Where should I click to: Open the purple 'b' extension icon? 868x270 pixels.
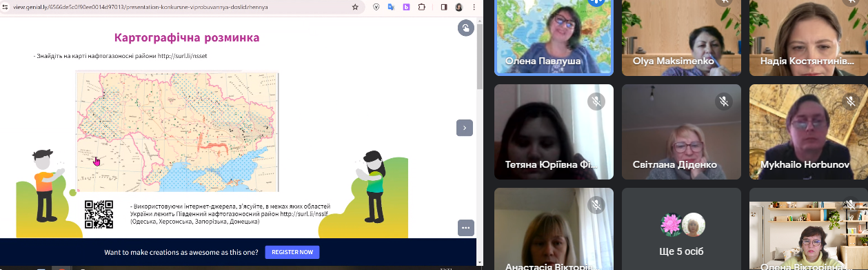pyautogui.click(x=407, y=7)
